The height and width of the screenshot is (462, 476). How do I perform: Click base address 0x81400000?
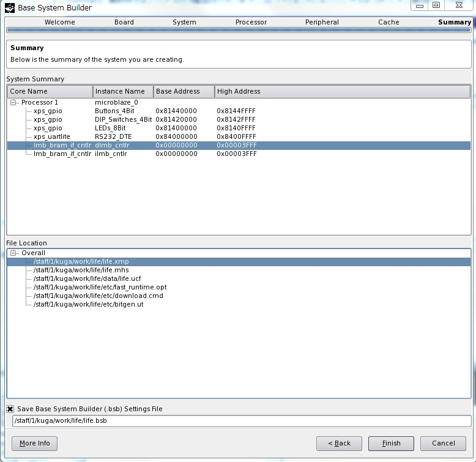point(176,128)
